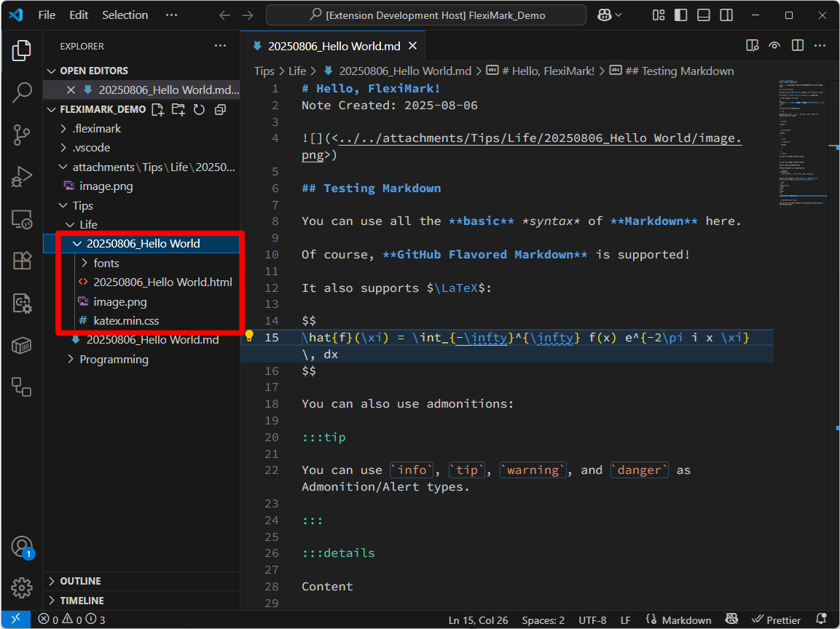Open the File menu
Viewport: 840px width, 629px height.
click(47, 15)
